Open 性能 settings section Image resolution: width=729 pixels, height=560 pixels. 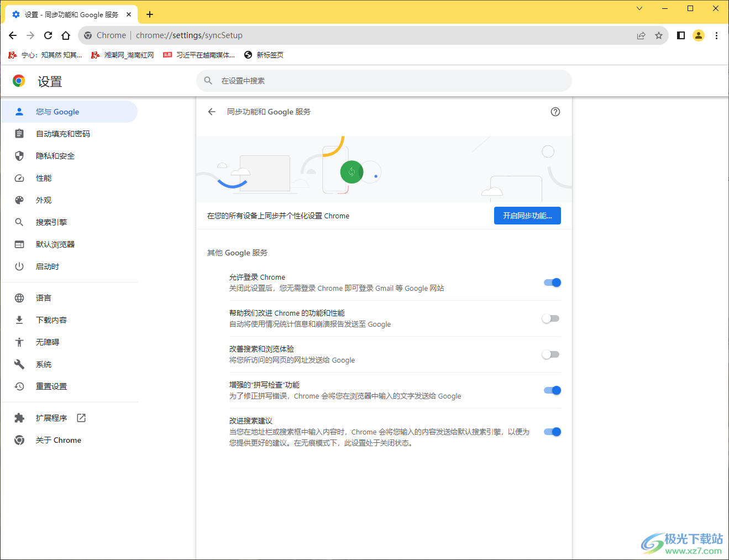[x=69, y=178]
